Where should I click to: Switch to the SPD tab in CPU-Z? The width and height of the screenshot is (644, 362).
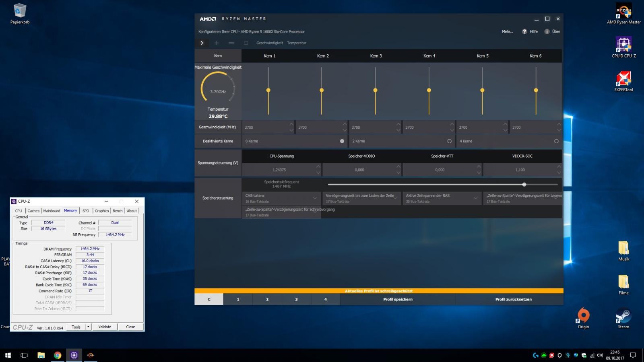86,211
